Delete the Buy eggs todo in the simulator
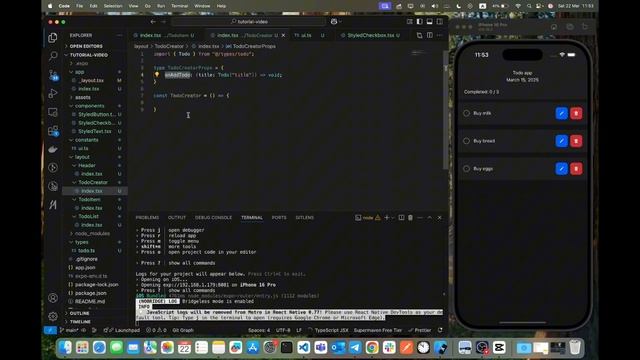This screenshot has width=640, height=360. coord(576,169)
